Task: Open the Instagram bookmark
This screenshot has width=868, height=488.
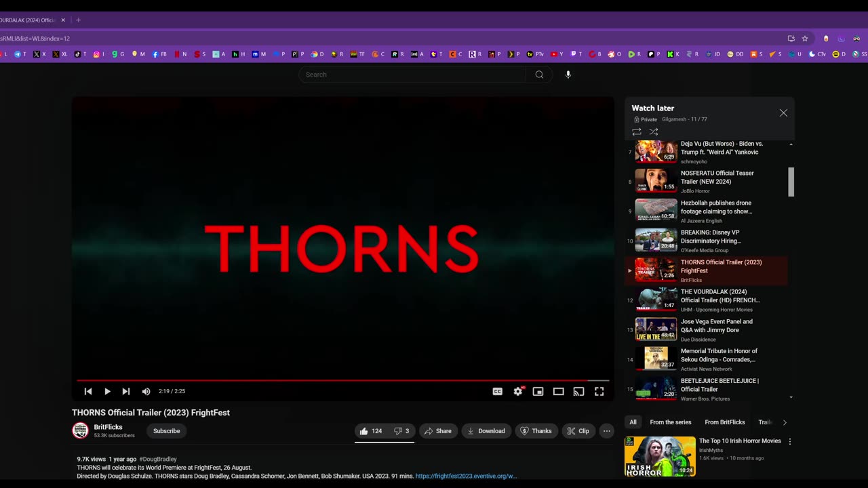Action: tap(99, 54)
